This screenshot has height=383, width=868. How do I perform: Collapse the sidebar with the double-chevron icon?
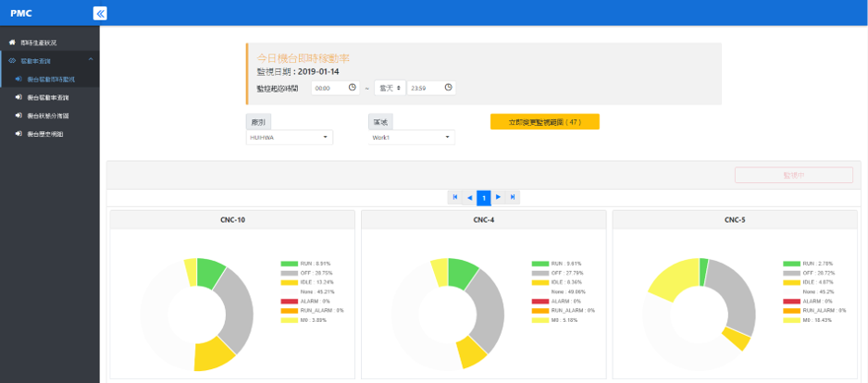(x=100, y=13)
